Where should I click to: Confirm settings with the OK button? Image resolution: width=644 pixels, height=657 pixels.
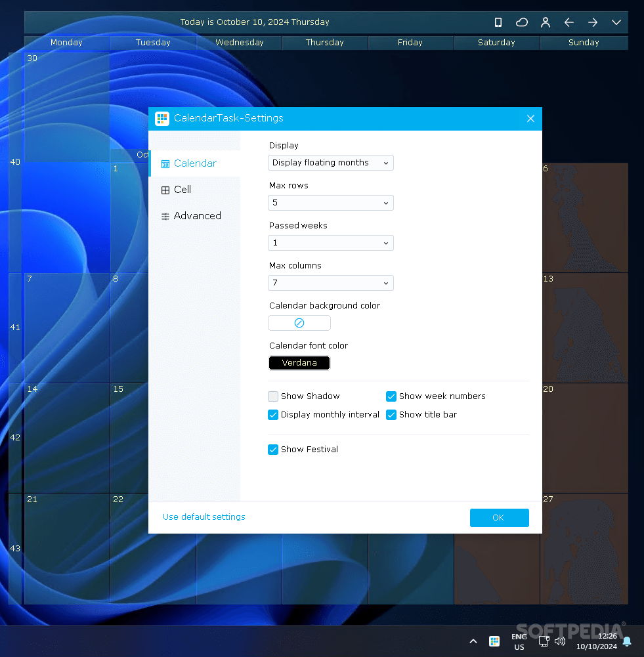point(499,517)
